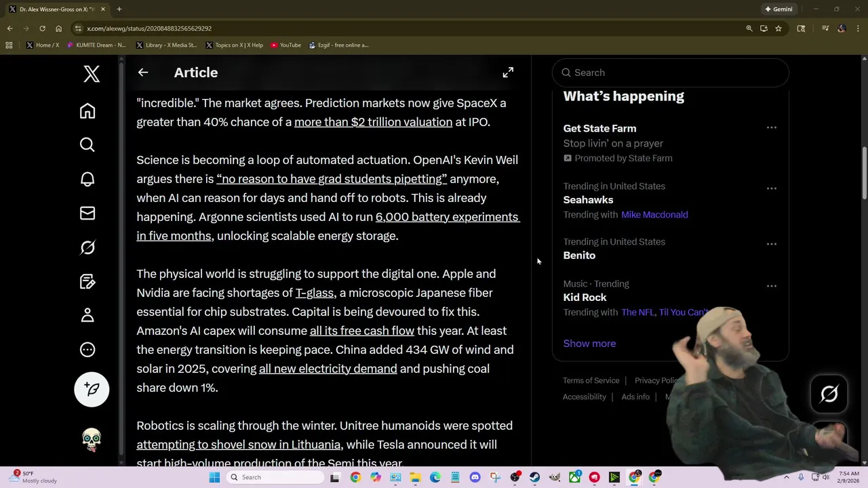Open Notifications bell in sidebar
Viewport: 868px width, 488px height.
point(87,179)
